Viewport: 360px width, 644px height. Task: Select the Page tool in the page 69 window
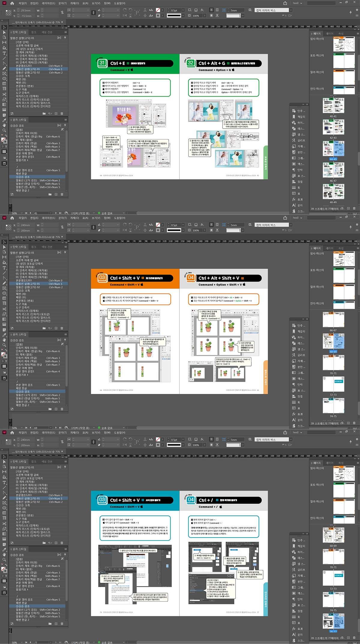click(4, 252)
